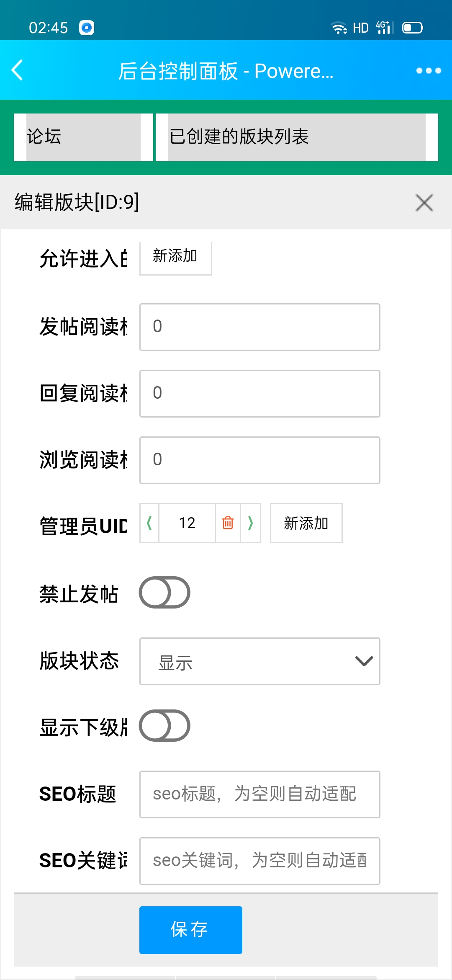Click the blue 保存 button
The height and width of the screenshot is (980, 452).
(191, 930)
